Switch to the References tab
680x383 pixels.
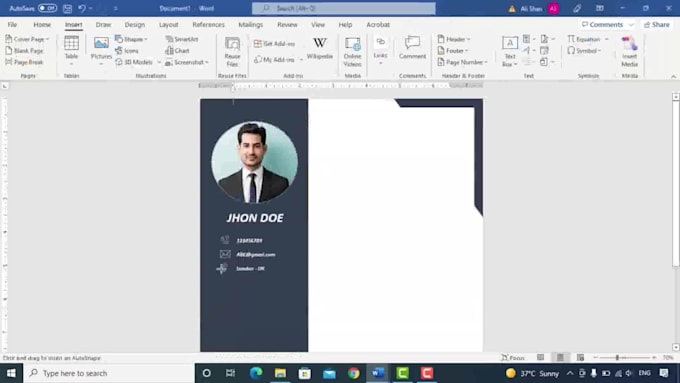[208, 25]
